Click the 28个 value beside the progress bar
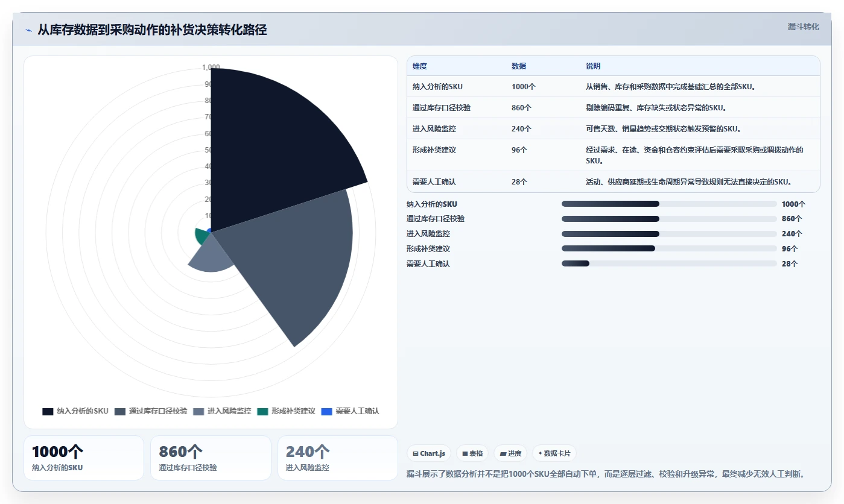This screenshot has width=844, height=504. [790, 264]
